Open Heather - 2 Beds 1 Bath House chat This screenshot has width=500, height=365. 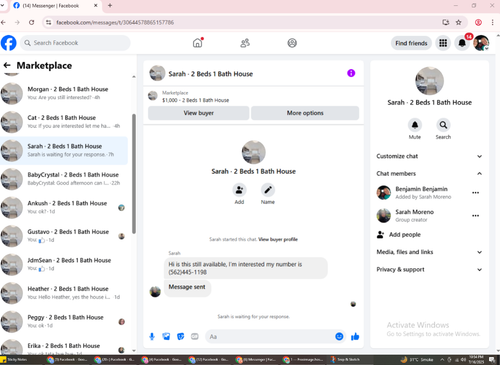pyautogui.click(x=64, y=293)
